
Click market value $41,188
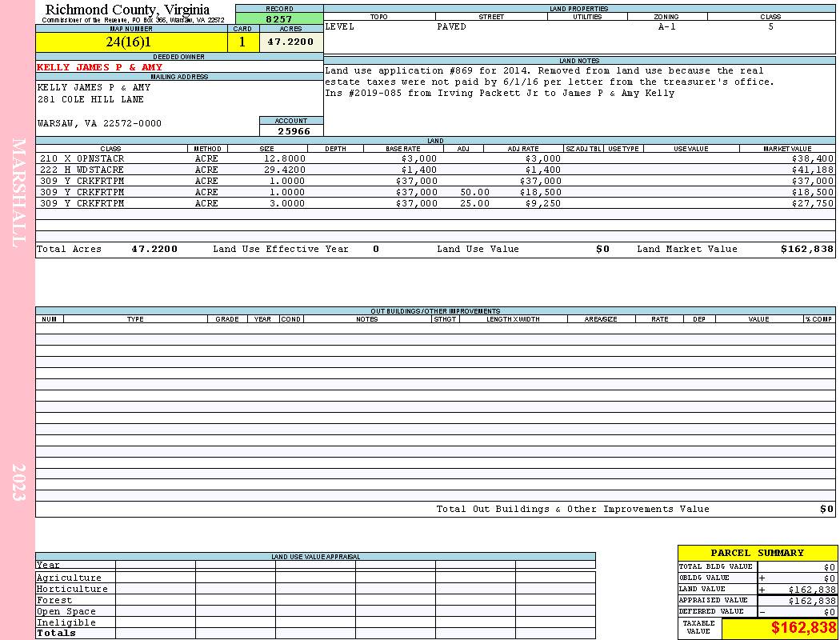pos(813,170)
